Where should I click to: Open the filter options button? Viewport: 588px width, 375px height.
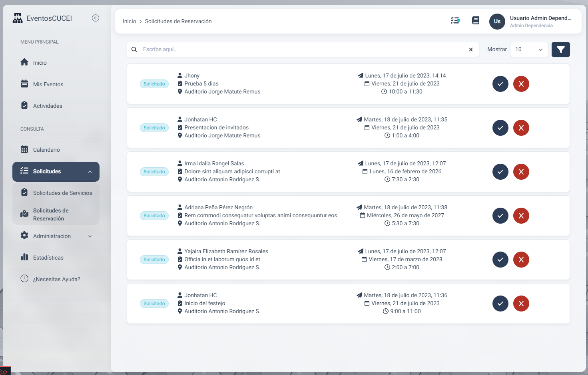click(x=560, y=50)
